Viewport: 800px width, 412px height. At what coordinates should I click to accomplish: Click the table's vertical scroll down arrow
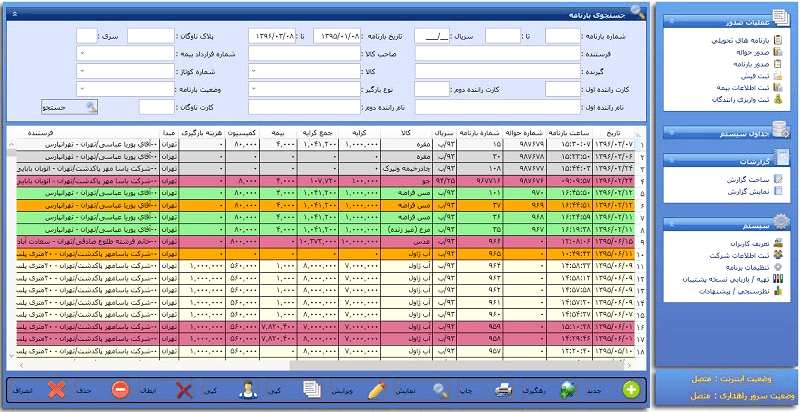pyautogui.click(x=11, y=355)
